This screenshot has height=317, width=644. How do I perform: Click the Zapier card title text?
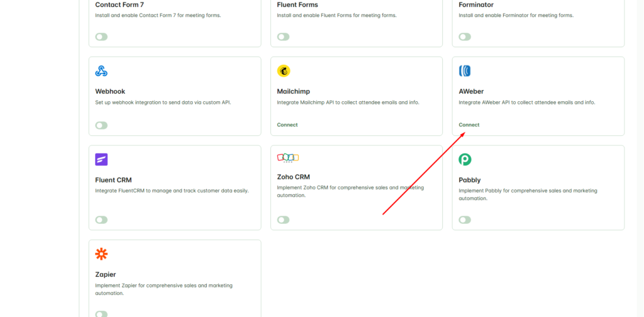[x=106, y=274]
